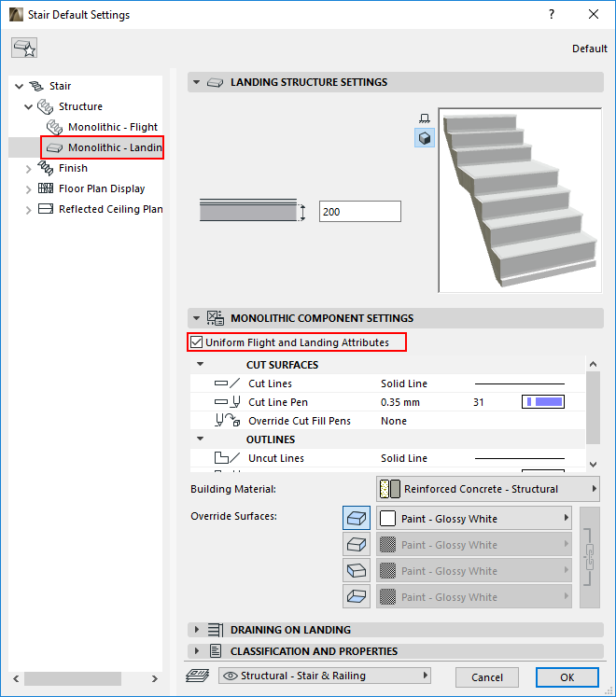The width and height of the screenshot is (616, 697).
Task: Collapse the Monolithic Component Settings panel
Action: [x=196, y=318]
